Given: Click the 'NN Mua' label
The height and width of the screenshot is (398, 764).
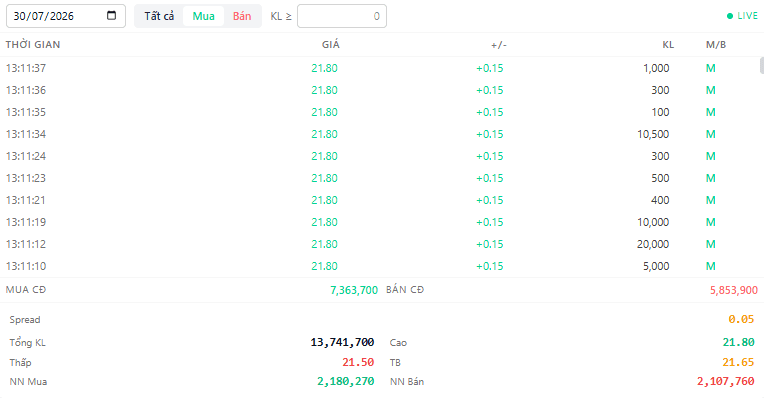Looking at the screenshot, I should point(28,381).
